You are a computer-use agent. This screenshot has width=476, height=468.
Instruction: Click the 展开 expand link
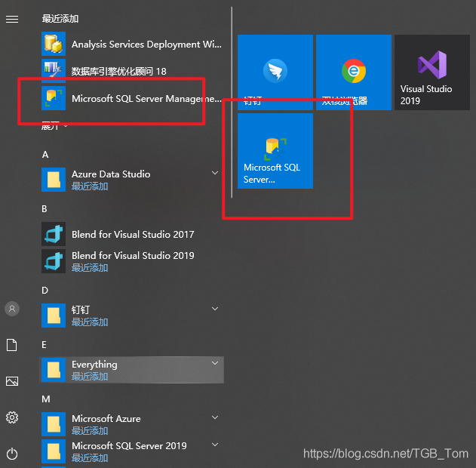[x=54, y=125]
